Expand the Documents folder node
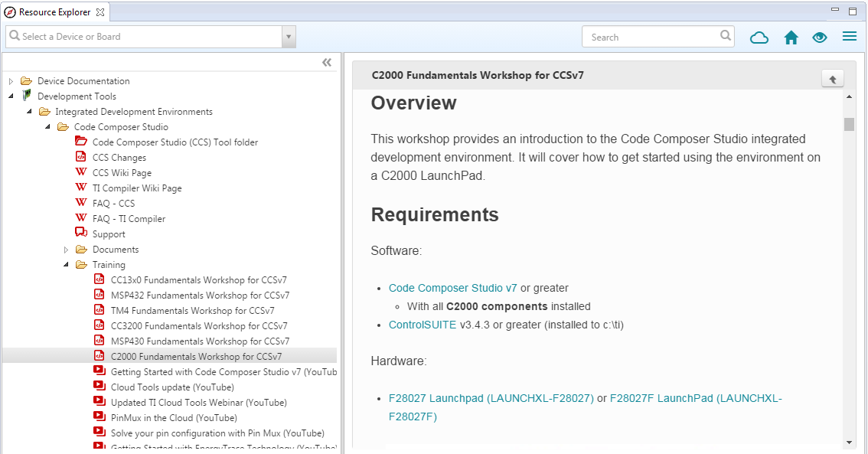This screenshot has width=868, height=454. [x=66, y=250]
